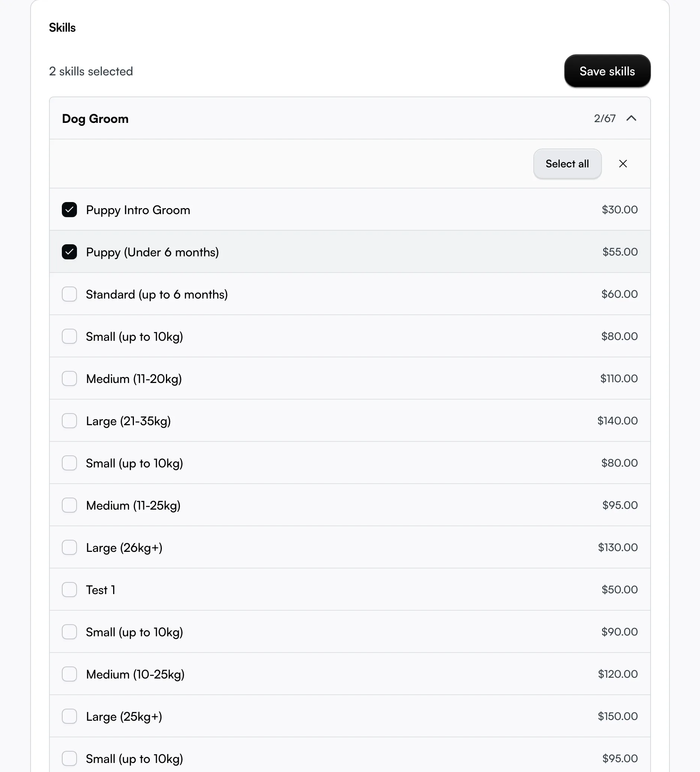The width and height of the screenshot is (700, 772).
Task: Tick the Large (25kg+) checkbox
Action: 69,716
